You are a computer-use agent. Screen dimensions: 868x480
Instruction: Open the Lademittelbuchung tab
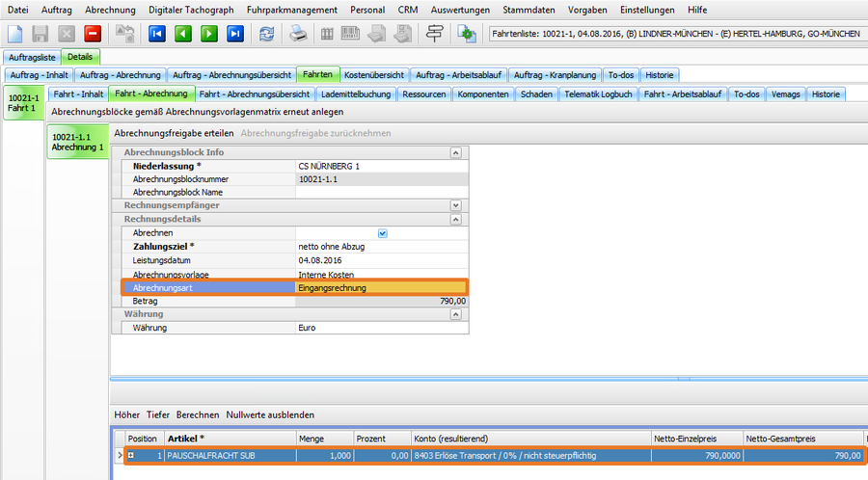(x=354, y=93)
